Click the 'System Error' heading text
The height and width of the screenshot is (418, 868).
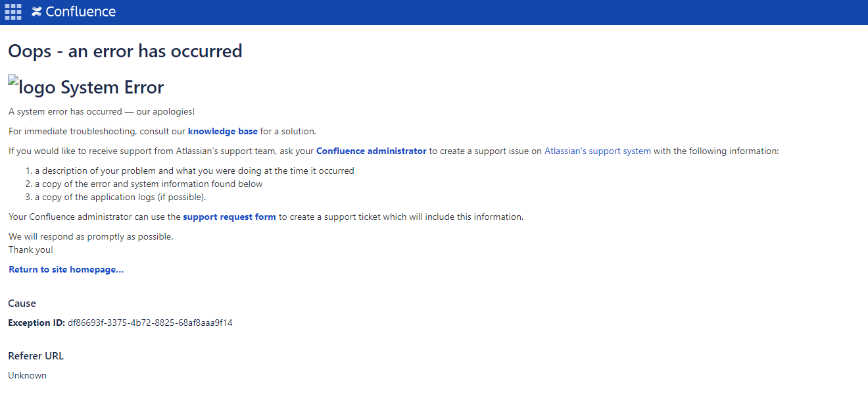(112, 88)
